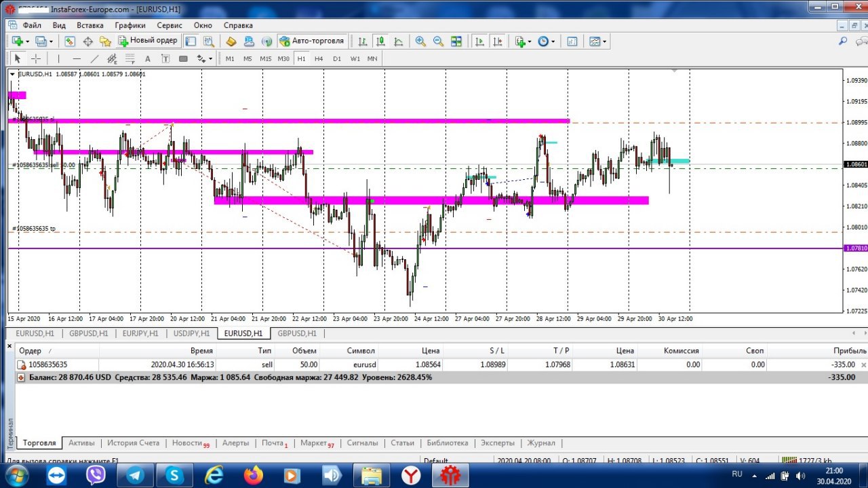868x488 pixels.
Task: Select the H4 timeframe button
Action: tap(319, 59)
